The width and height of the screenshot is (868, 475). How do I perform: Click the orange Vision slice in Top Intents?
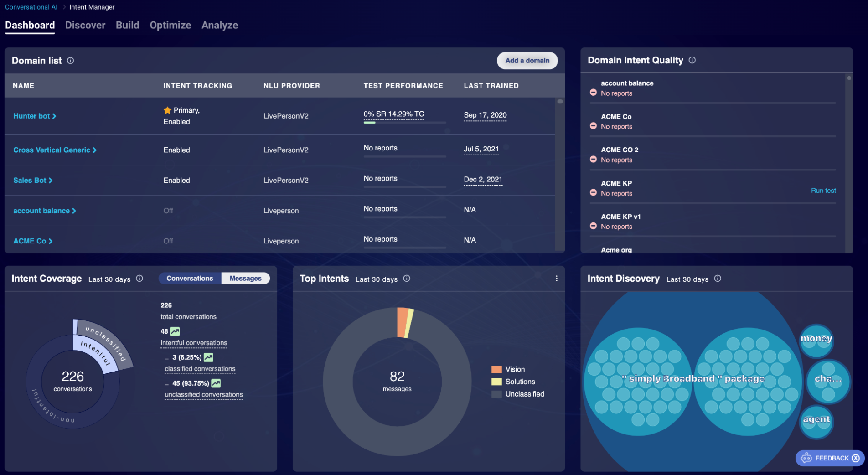point(403,322)
